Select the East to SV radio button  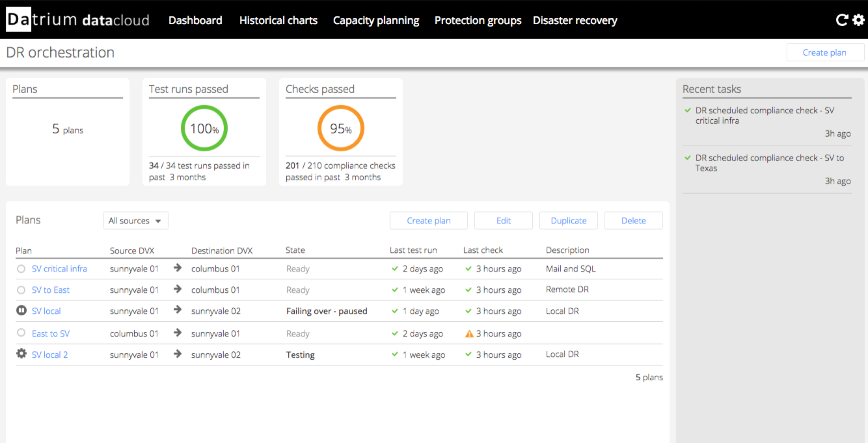(x=21, y=333)
